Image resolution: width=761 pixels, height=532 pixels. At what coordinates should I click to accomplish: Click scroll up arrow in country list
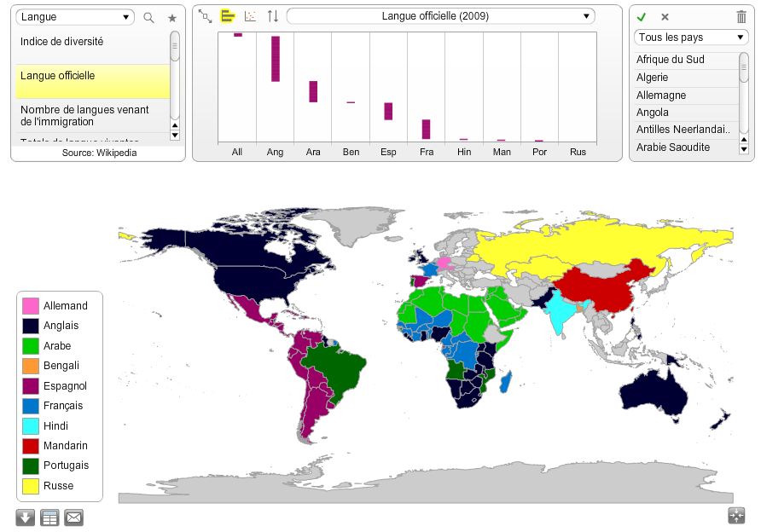click(744, 140)
